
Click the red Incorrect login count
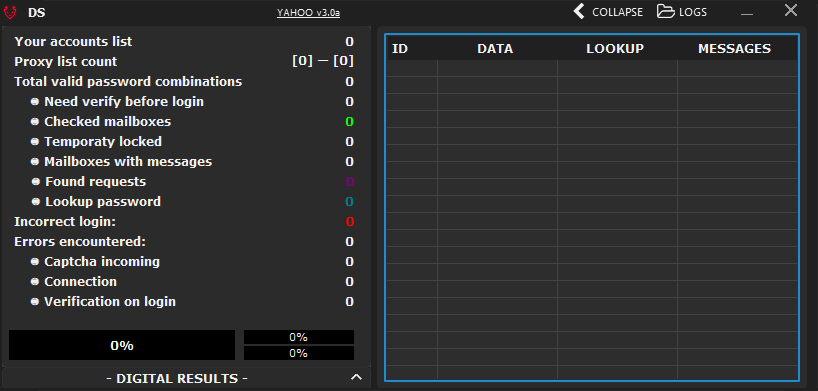click(350, 222)
